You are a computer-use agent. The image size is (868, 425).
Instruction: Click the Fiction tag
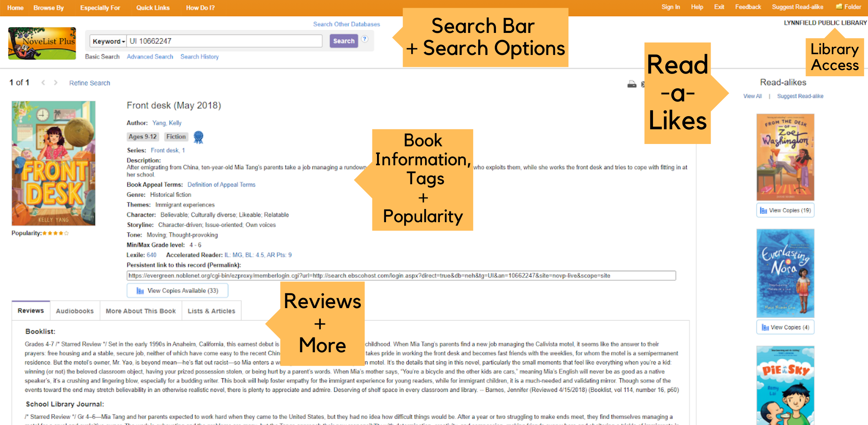coord(176,137)
